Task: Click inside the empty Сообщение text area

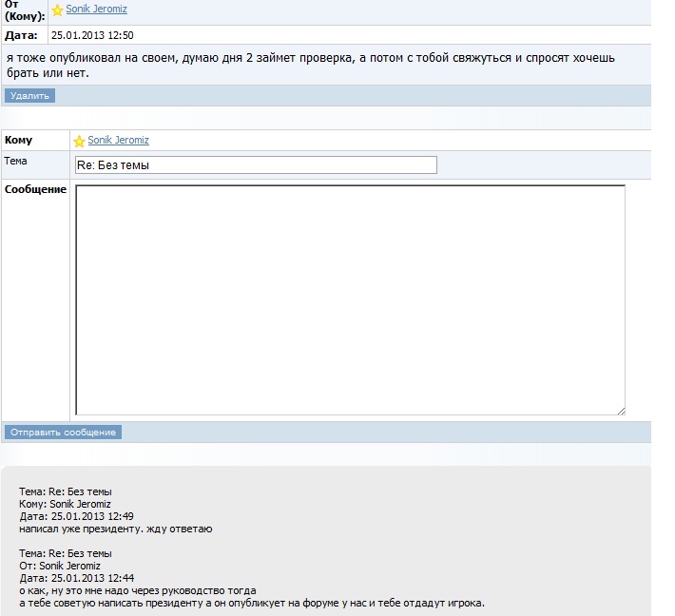Action: click(x=349, y=299)
